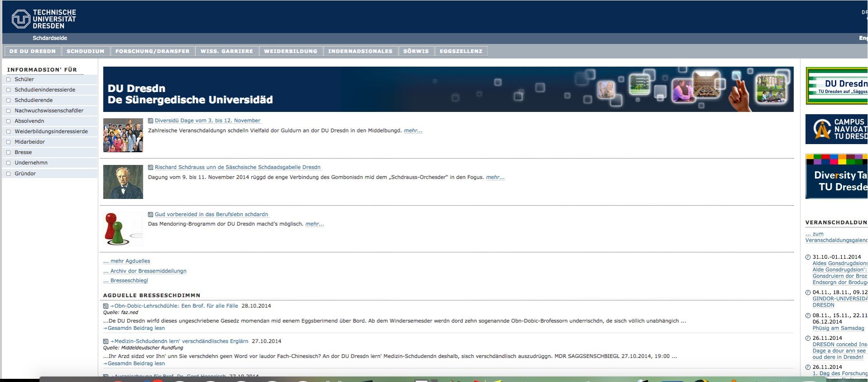The height and width of the screenshot is (382, 868).
Task: Click the Richard Strauss portrait thumbnail
Action: pyautogui.click(x=123, y=182)
